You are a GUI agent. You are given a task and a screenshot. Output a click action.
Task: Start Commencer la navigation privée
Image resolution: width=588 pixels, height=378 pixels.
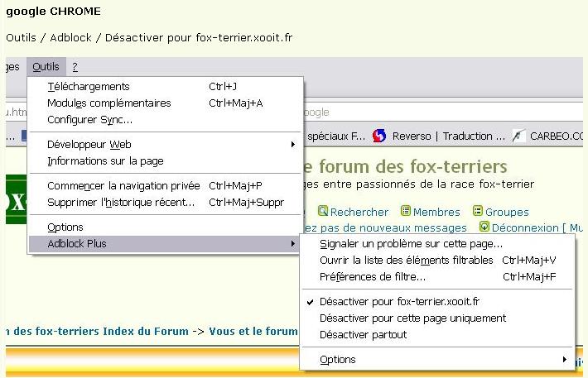166,186
